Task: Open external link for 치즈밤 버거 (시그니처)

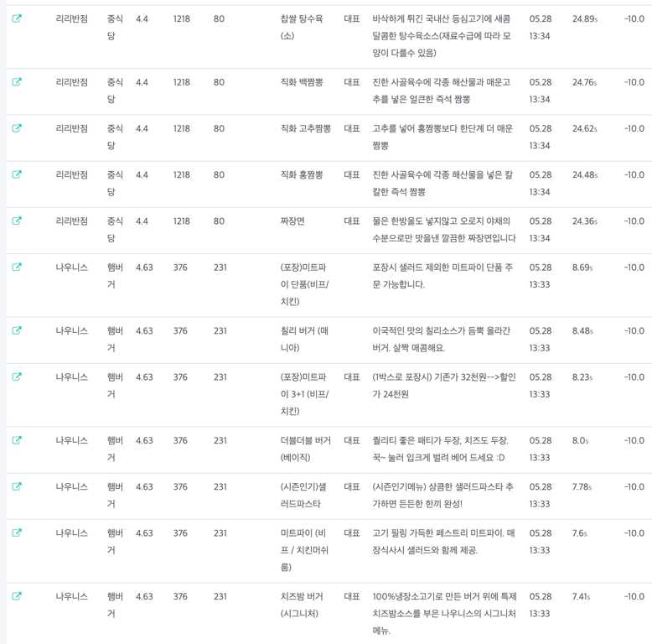Action: point(17,596)
